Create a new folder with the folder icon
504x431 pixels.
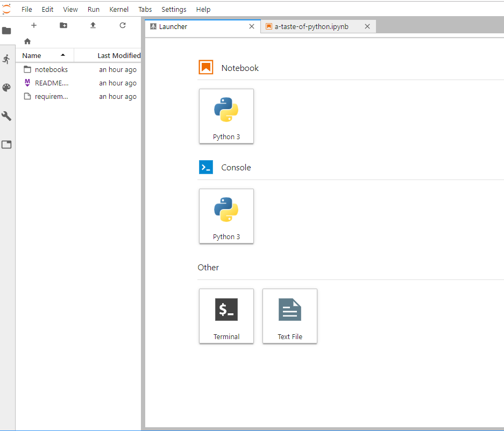[x=63, y=25]
